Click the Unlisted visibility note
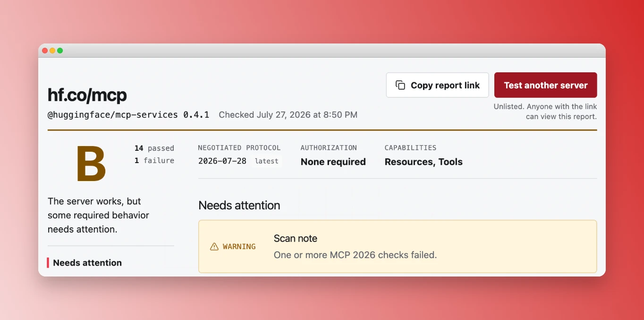The height and width of the screenshot is (320, 644). coord(545,112)
